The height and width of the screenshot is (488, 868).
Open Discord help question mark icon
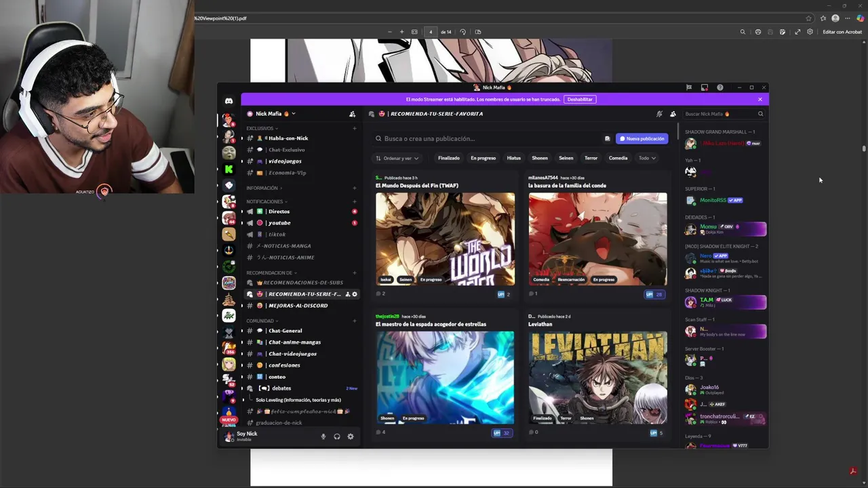[x=720, y=87]
